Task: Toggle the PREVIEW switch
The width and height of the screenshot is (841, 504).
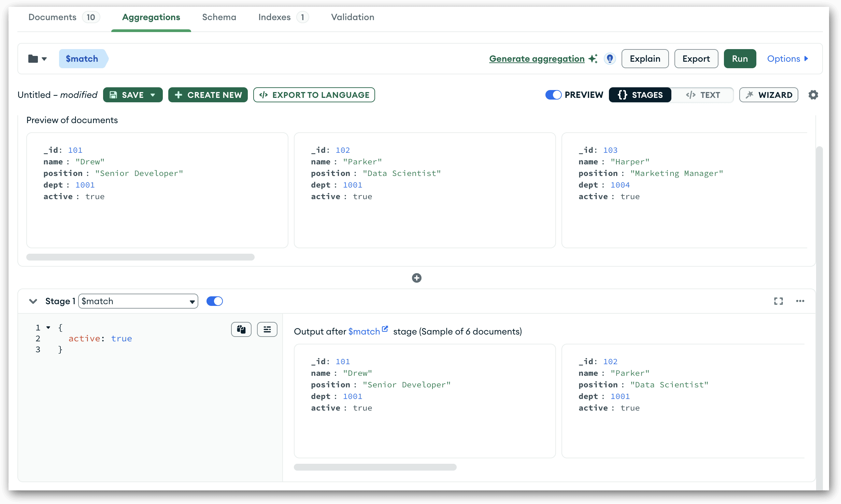Action: point(553,95)
